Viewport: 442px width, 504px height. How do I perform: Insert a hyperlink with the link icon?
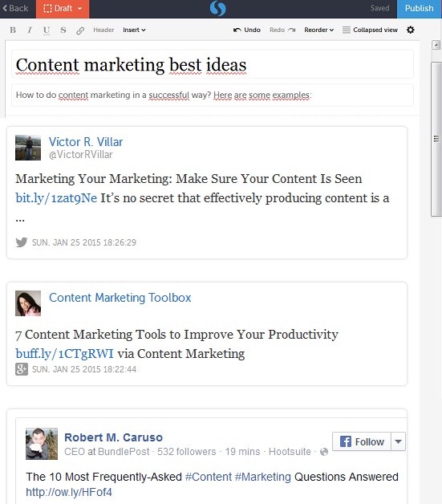click(x=80, y=30)
